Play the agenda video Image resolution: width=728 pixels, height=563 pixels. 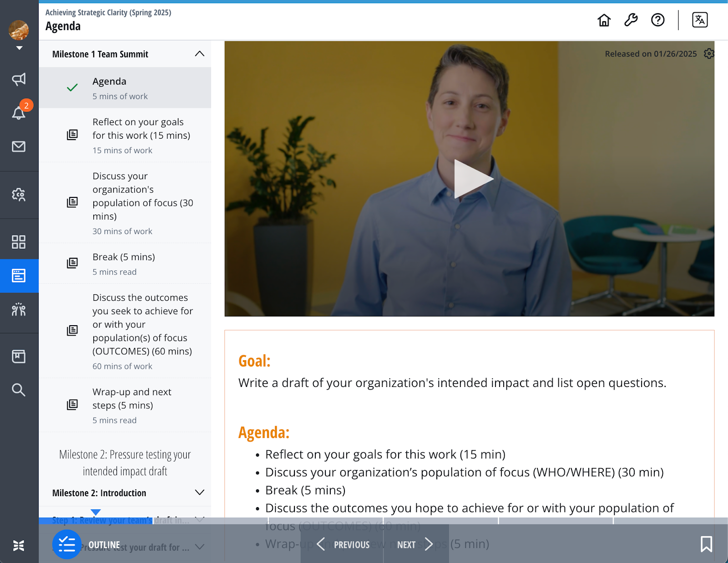point(471,179)
